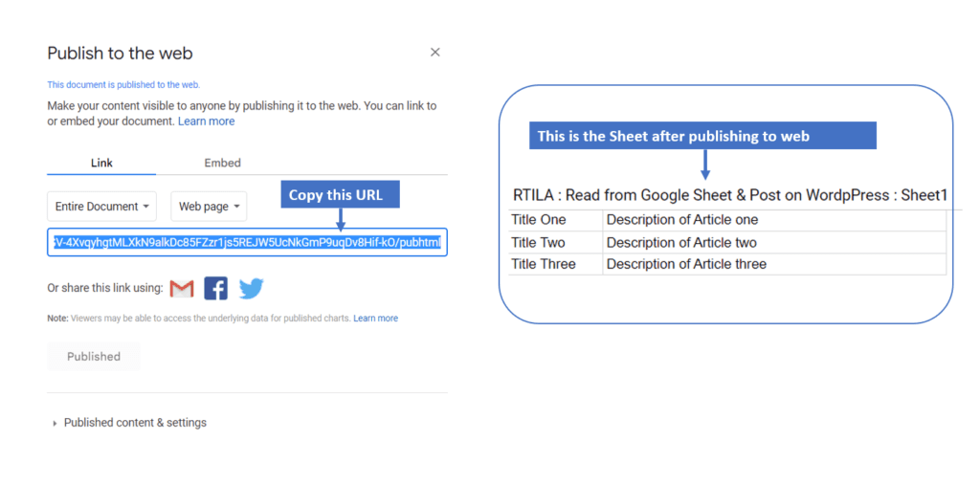
Task: Select the Title Three cell
Action: [556, 264]
